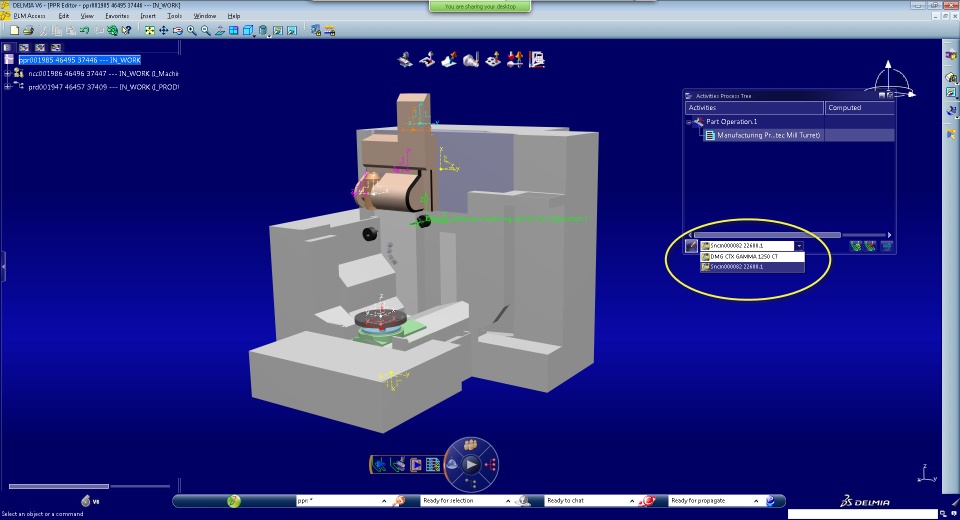Click the green tool path icon in Activities panel

(856, 246)
